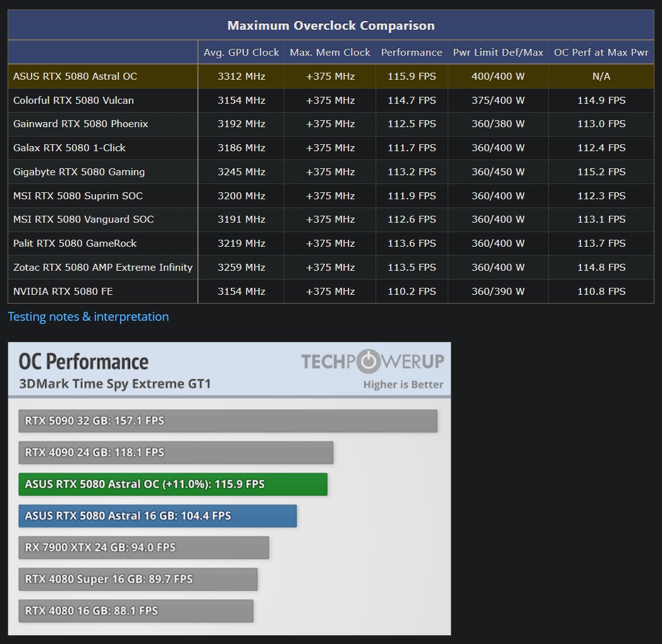Select the 'Performance' column header
This screenshot has width=662, height=644.
[412, 52]
